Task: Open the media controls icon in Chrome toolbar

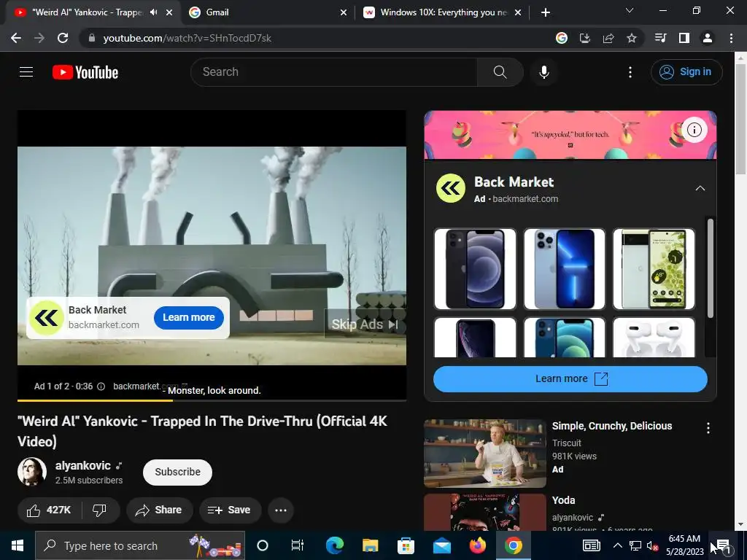Action: click(661, 38)
